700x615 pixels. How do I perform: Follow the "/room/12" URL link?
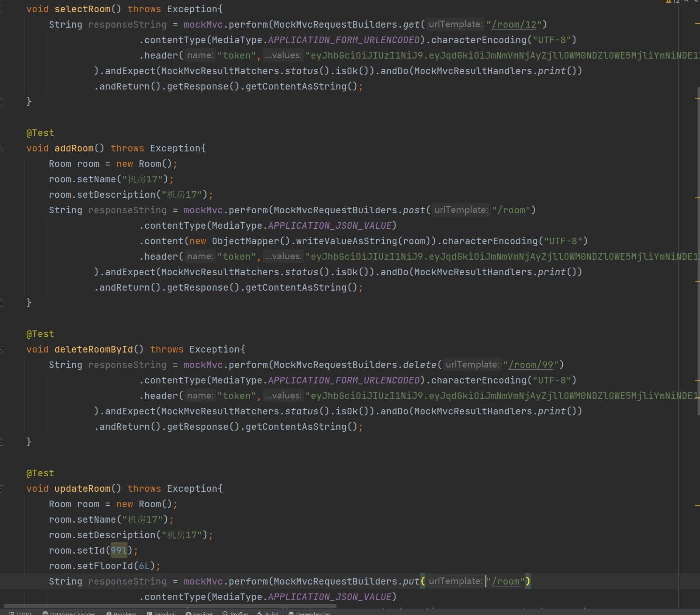[x=514, y=24]
